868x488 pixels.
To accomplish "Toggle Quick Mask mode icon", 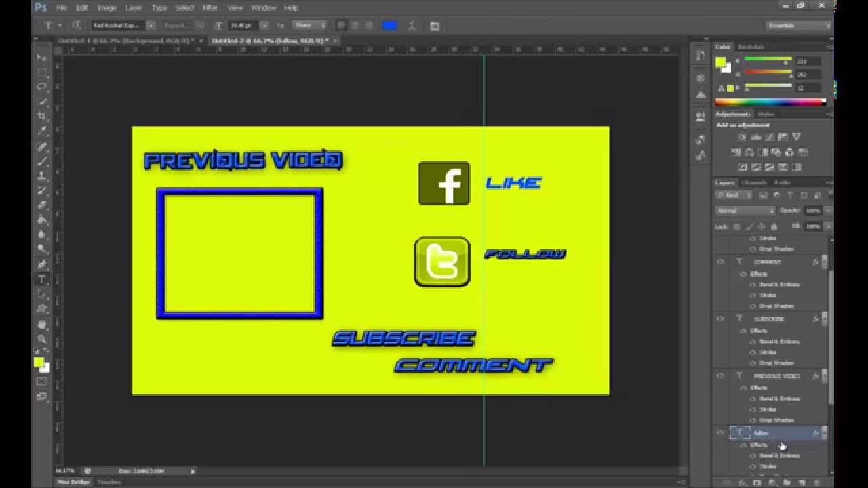I will [x=42, y=382].
